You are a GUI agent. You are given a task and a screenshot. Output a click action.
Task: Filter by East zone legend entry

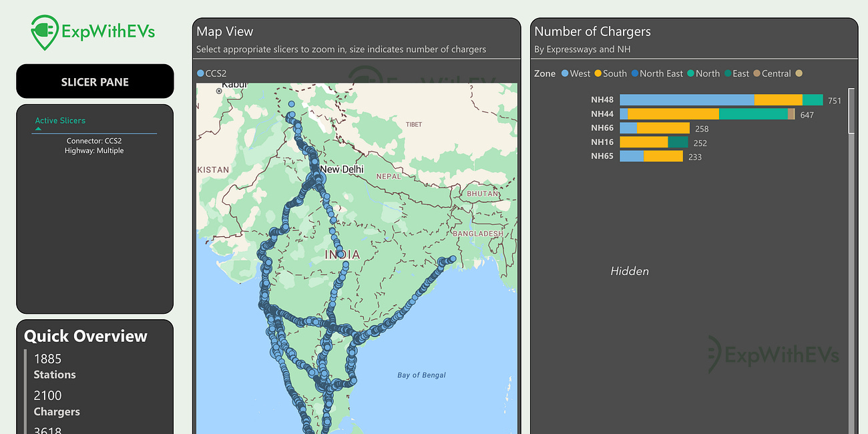click(x=736, y=73)
